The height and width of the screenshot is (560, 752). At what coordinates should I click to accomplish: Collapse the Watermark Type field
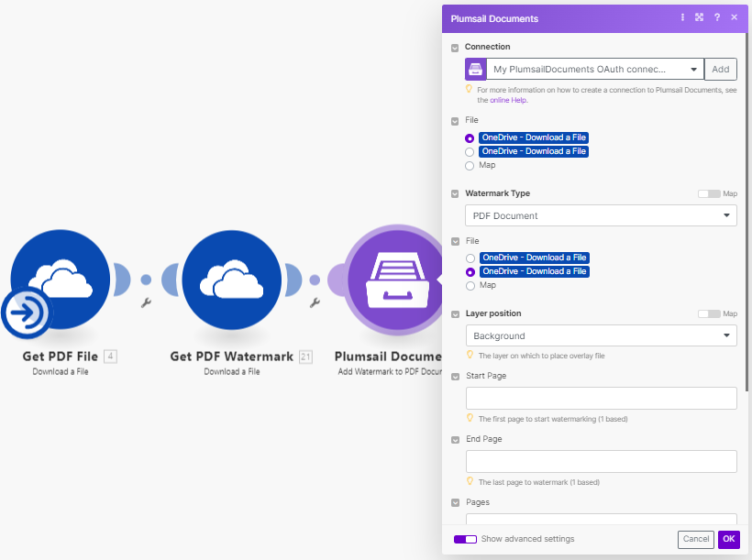[455, 194]
